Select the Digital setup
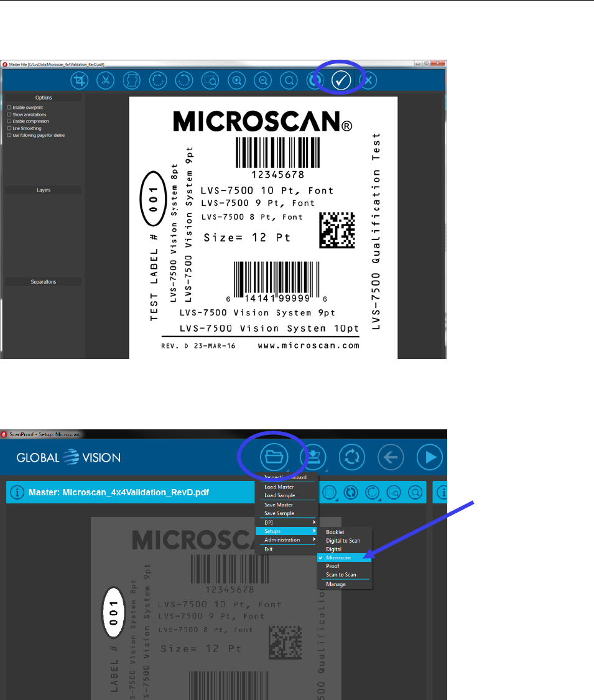Viewport: 594px width, 700px height. (x=344, y=549)
